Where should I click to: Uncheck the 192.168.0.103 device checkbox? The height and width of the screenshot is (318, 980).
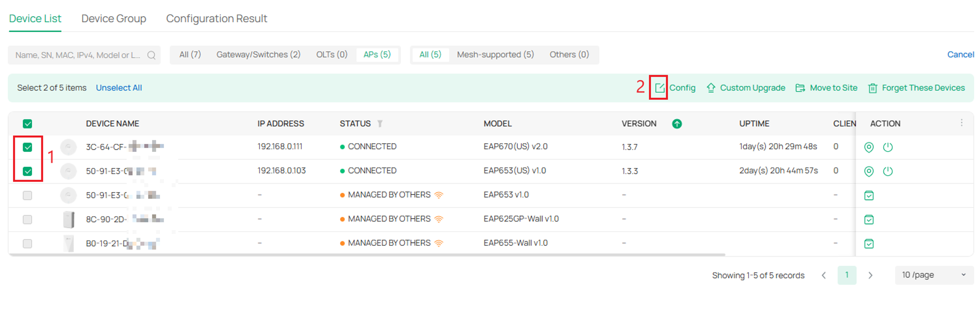pos(28,171)
